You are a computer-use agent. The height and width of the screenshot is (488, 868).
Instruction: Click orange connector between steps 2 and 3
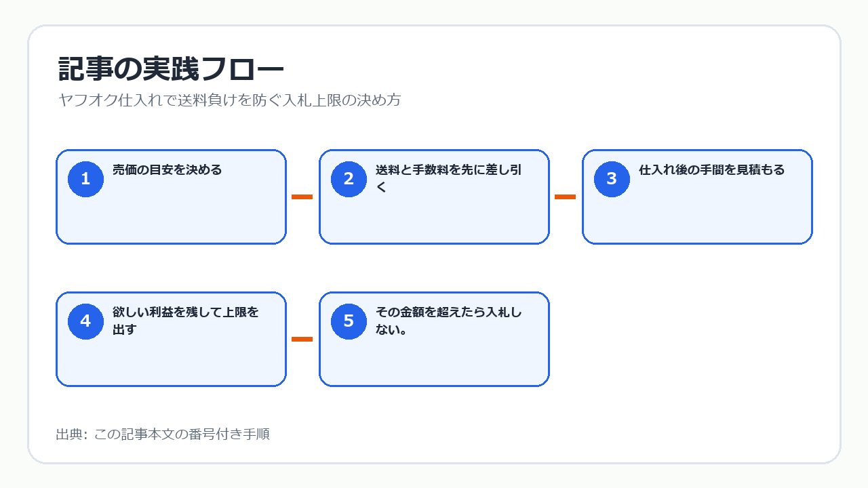(566, 197)
